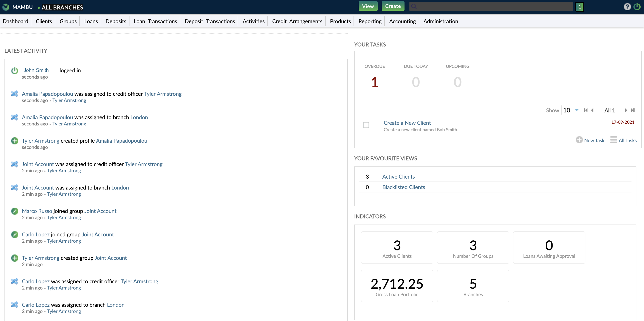This screenshot has width=644, height=321.
Task: Click the New Task plus icon
Action: click(x=580, y=140)
